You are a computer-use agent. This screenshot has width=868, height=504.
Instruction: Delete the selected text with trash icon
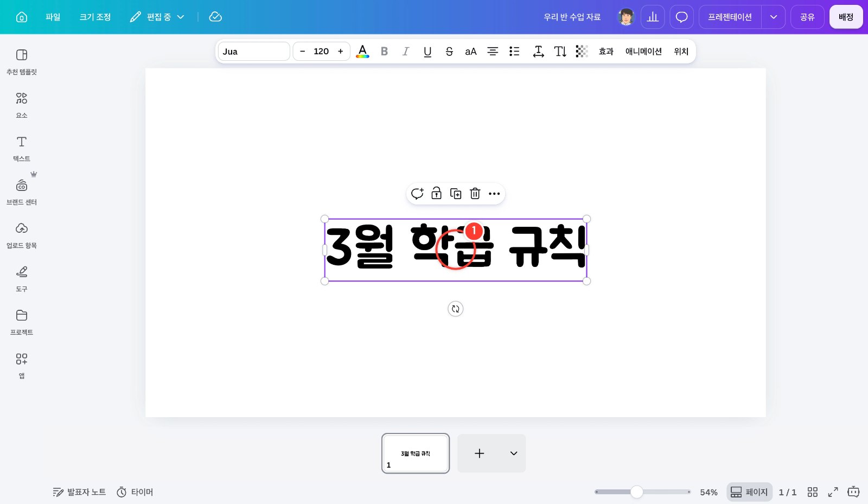(475, 194)
